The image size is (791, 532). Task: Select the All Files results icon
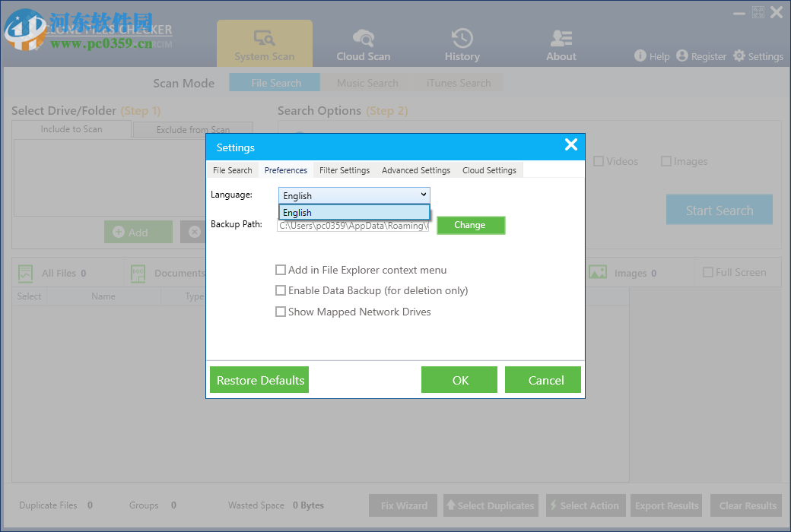tap(25, 272)
